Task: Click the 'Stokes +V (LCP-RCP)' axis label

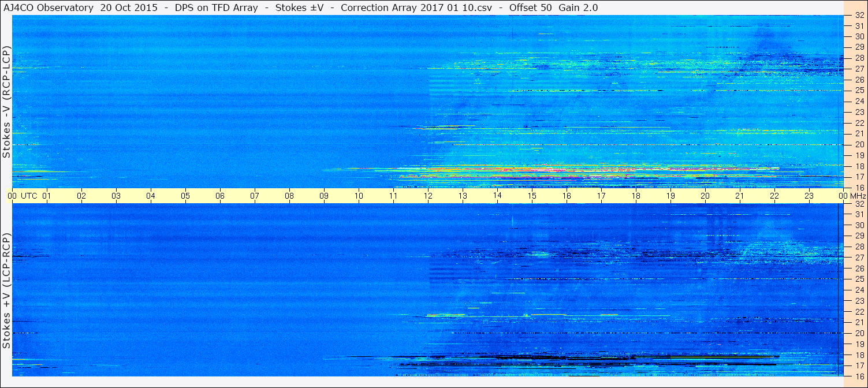Action: pos(6,292)
